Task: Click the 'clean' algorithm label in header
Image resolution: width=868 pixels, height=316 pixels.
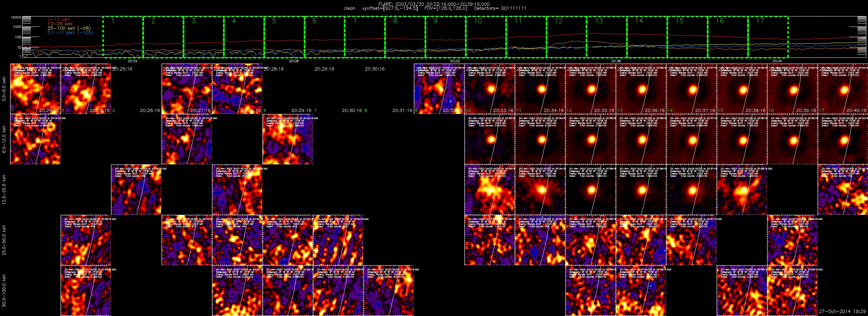Action: click(350, 8)
